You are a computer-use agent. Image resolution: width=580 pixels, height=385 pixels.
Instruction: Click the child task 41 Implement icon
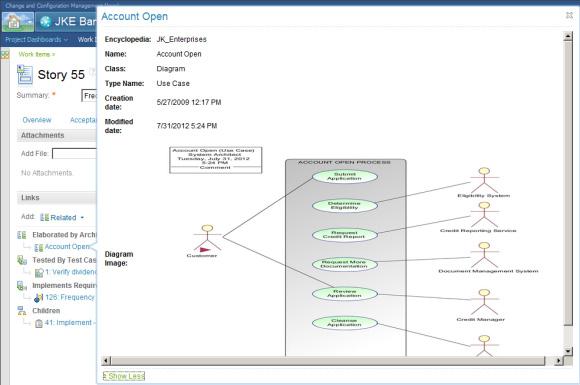pyautogui.click(x=38, y=323)
